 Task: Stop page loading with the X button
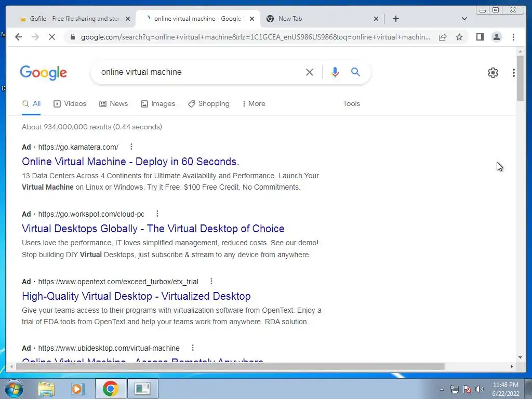51,37
